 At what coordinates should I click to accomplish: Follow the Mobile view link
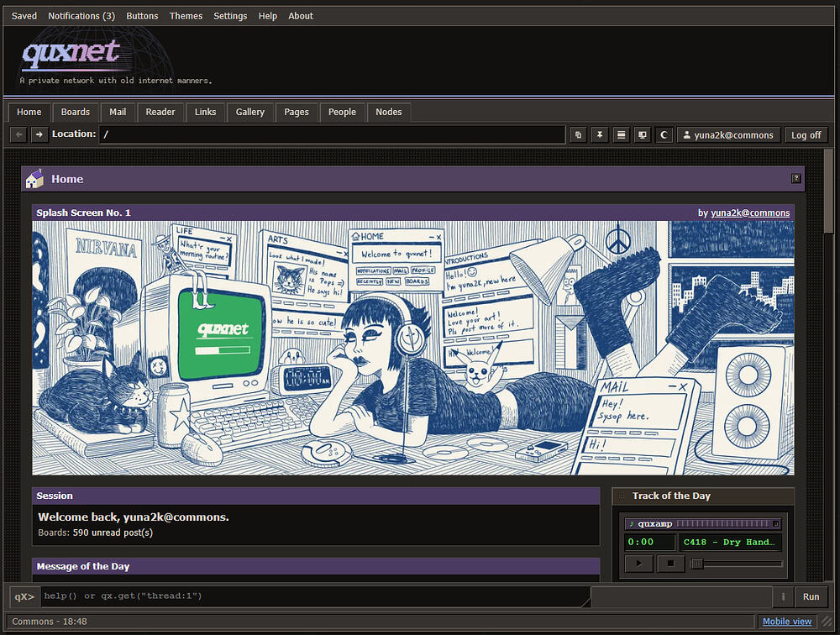tap(787, 622)
